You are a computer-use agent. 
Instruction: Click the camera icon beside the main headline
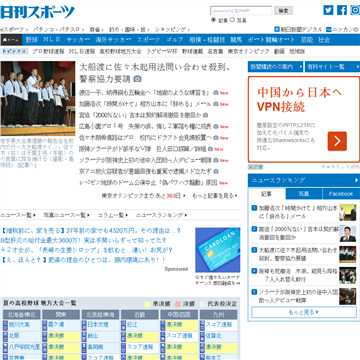point(137,79)
